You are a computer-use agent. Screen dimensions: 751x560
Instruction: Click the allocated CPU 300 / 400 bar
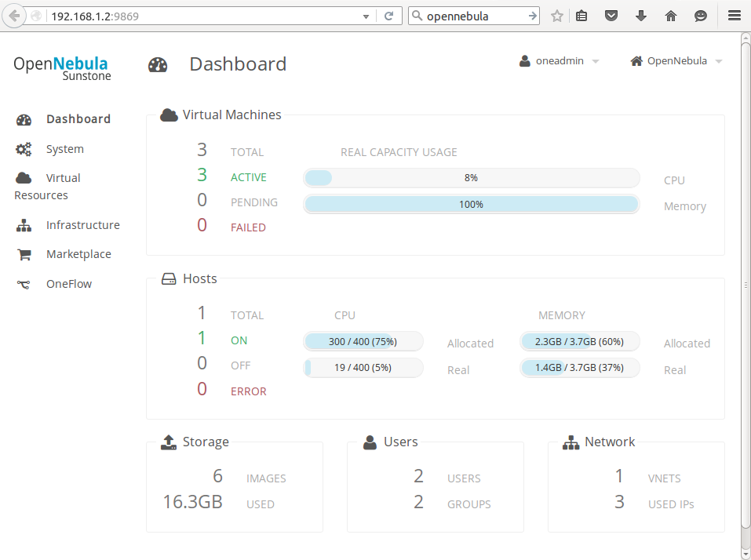[x=363, y=341]
